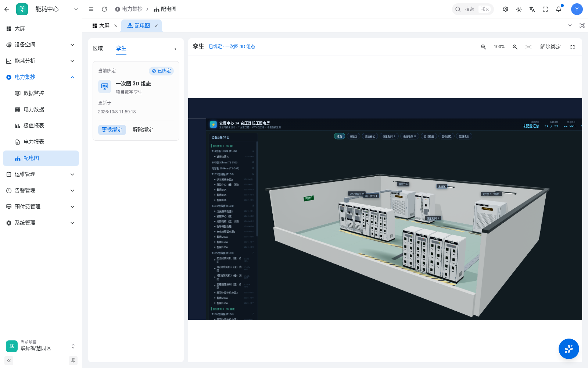Open settings gear in the top bar
The height and width of the screenshot is (368, 588).
tap(506, 9)
